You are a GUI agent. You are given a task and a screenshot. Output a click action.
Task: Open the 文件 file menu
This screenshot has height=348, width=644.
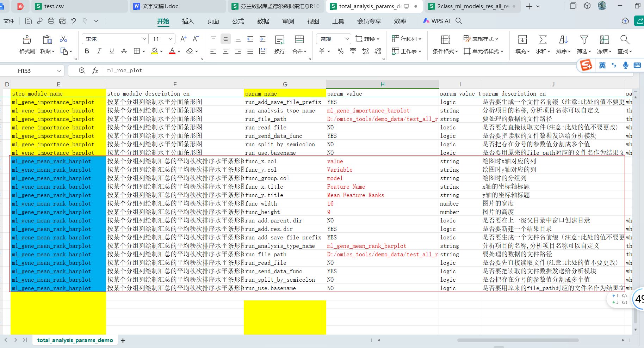click(x=9, y=21)
